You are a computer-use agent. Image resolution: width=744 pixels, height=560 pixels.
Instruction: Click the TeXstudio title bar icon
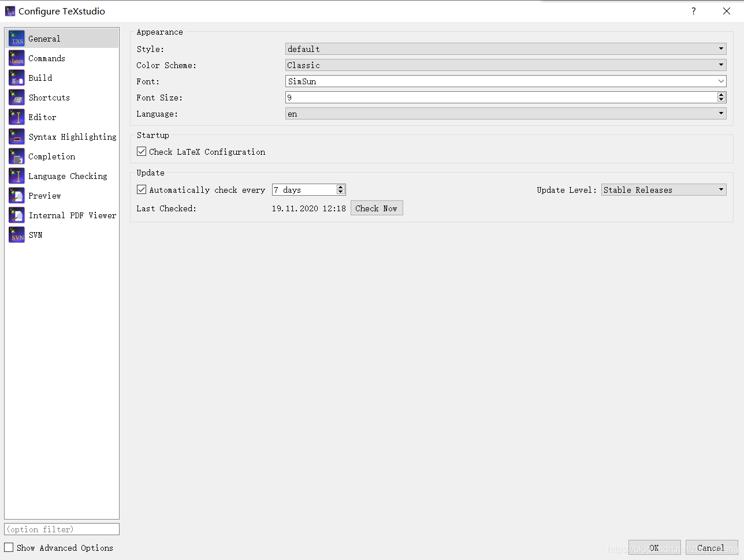point(10,11)
